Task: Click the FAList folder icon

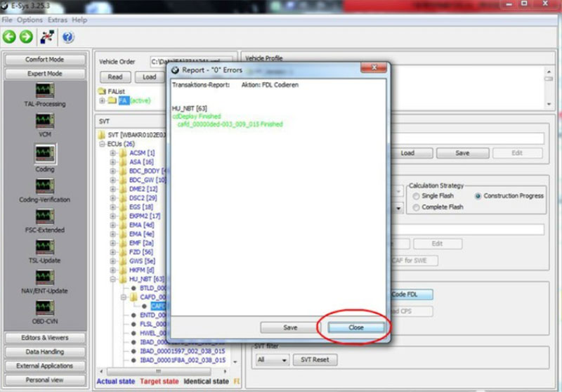Action: click(102, 91)
